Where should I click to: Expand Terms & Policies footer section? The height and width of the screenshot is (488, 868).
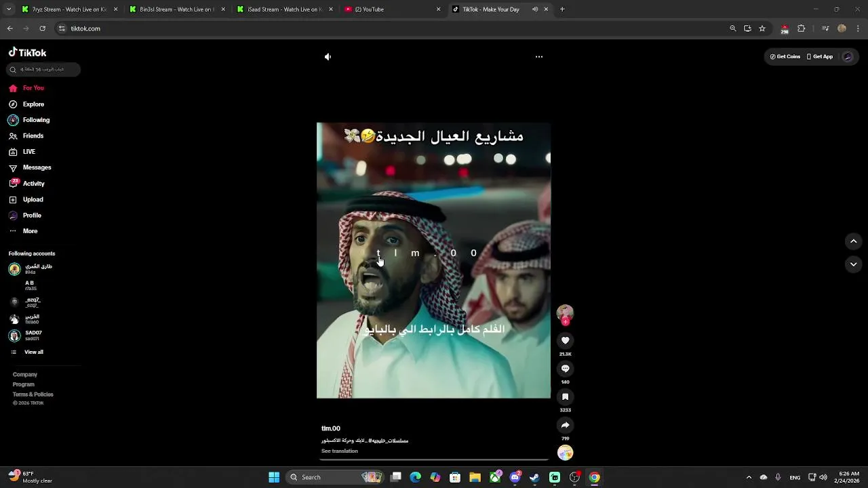pyautogui.click(x=33, y=394)
